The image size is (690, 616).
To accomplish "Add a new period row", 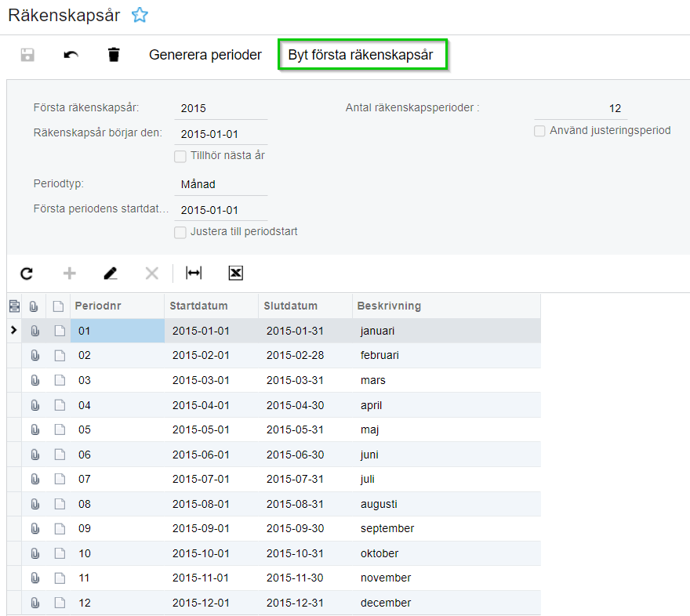I will pyautogui.click(x=70, y=274).
